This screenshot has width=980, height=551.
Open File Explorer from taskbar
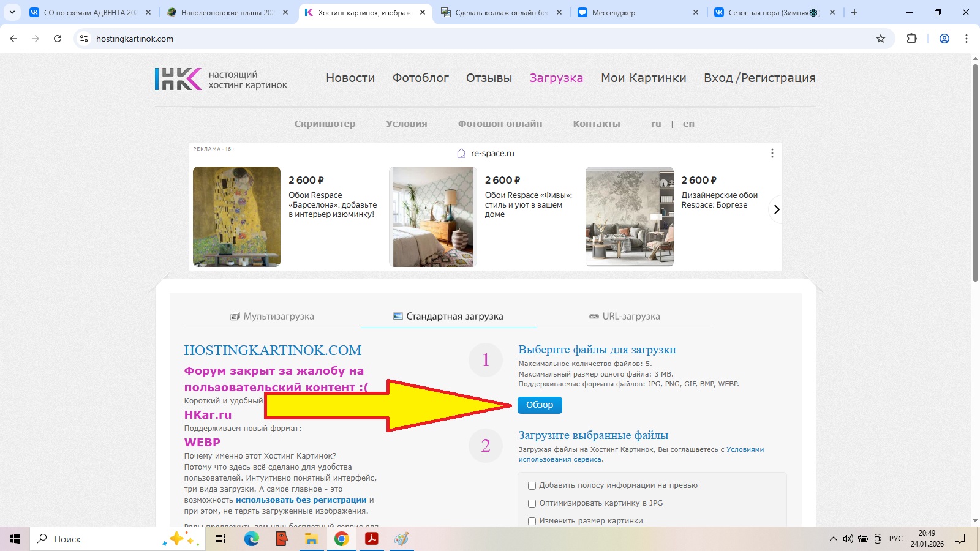click(311, 539)
